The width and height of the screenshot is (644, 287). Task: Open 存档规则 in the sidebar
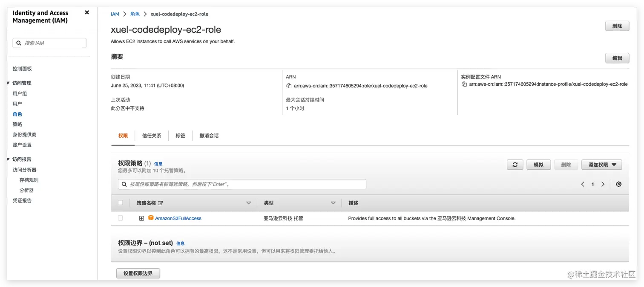click(29, 180)
